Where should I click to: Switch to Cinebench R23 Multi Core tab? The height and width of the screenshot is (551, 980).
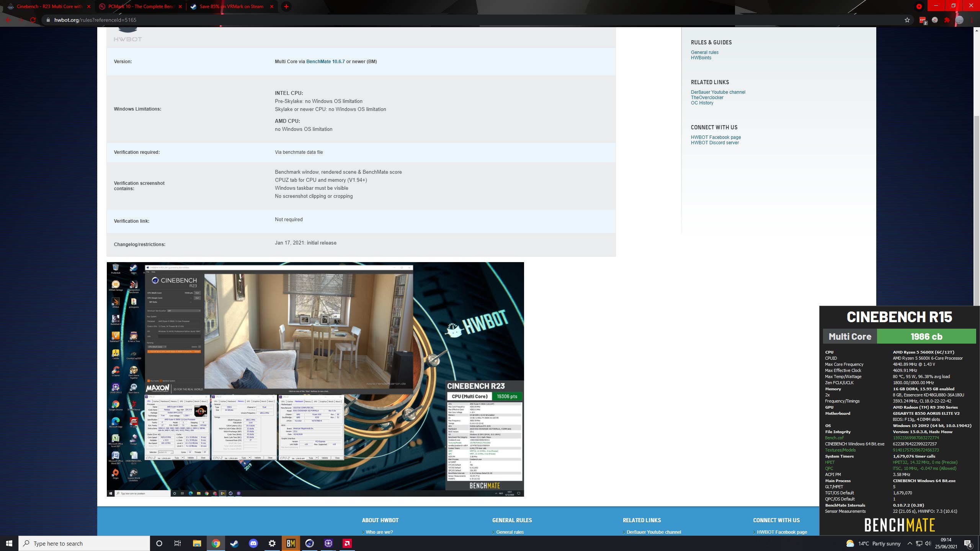coord(50,7)
